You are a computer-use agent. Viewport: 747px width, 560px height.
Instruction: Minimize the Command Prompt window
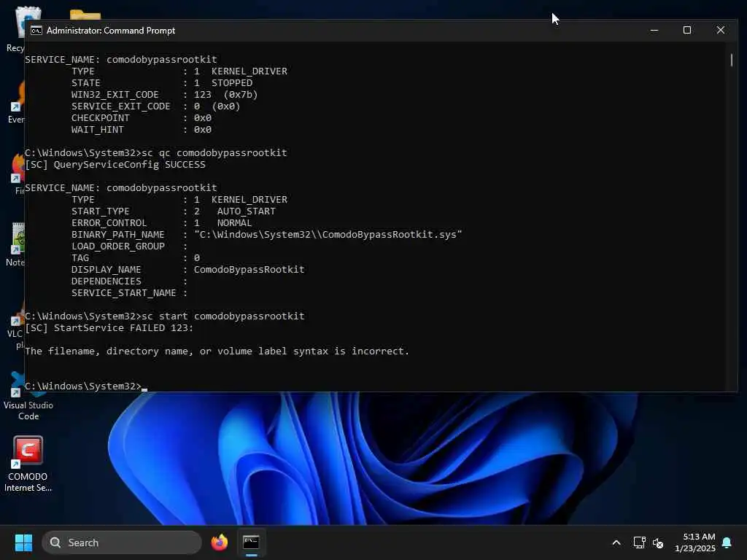click(654, 31)
